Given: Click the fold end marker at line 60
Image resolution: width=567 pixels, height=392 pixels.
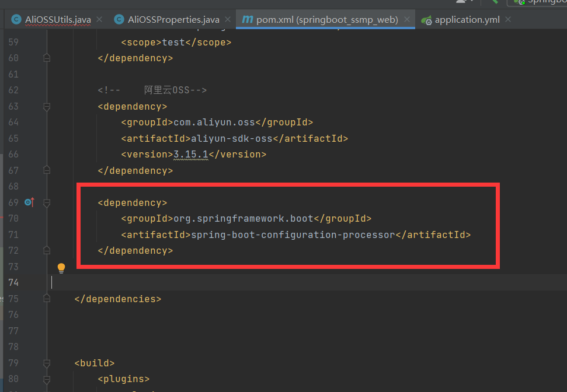Looking at the screenshot, I should (x=47, y=58).
